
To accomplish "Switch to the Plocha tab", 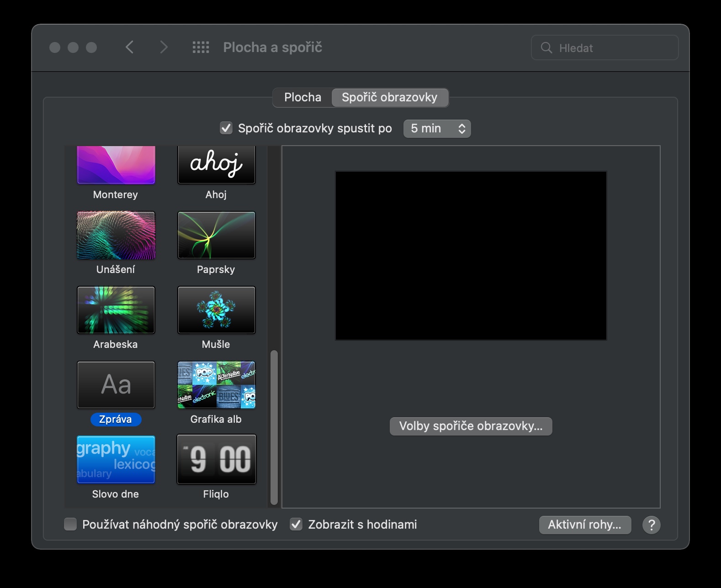I will point(302,98).
